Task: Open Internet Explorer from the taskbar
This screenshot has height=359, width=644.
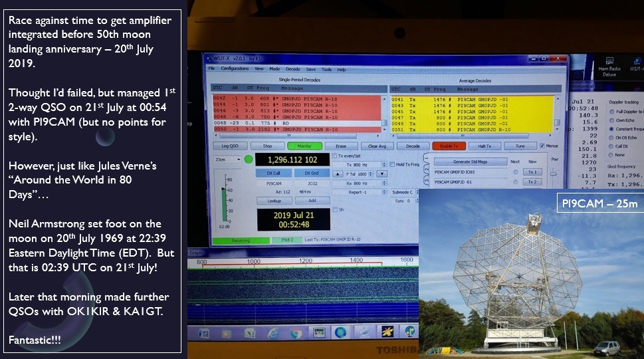Action: tap(272, 333)
